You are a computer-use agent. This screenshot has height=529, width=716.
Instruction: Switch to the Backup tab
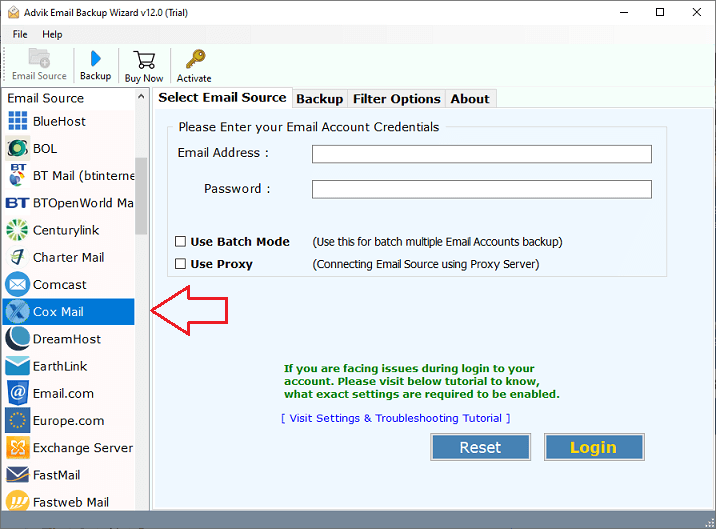[x=320, y=99]
